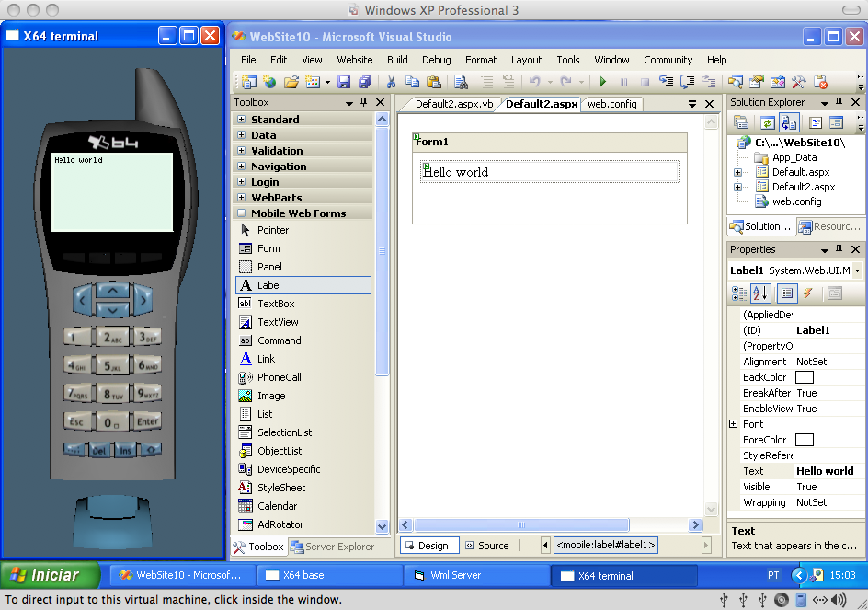
Task: Show Properties list button in Properties panel
Action: click(787, 293)
